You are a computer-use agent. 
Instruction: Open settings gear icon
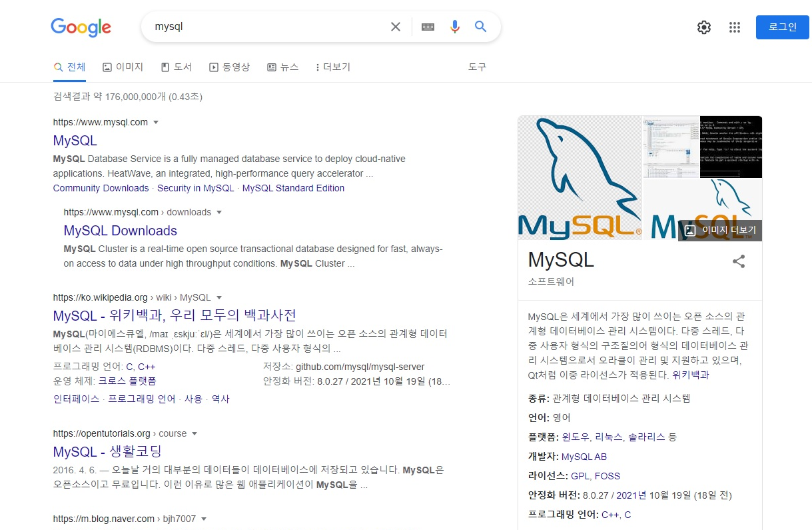(704, 27)
